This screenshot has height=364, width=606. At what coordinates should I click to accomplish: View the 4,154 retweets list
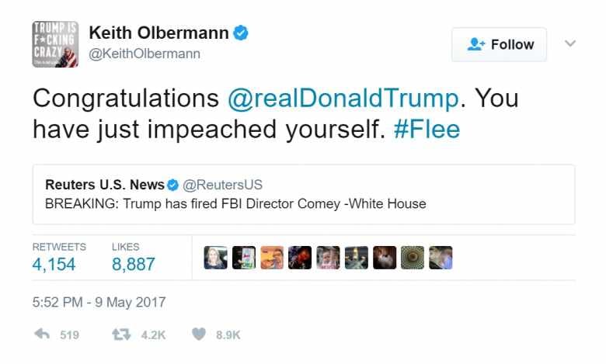coord(54,264)
